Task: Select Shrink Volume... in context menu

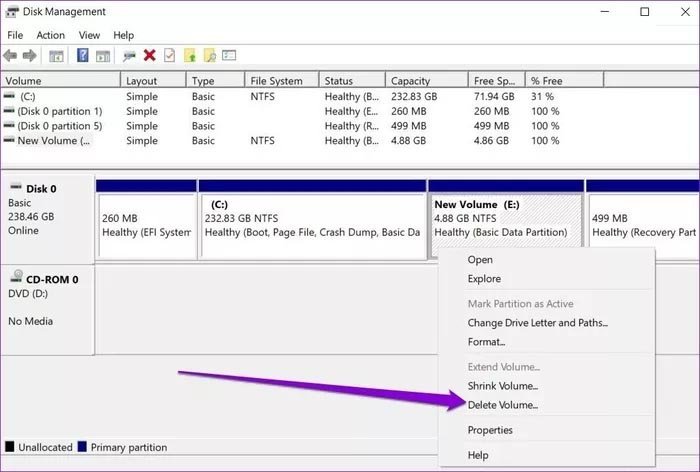Action: click(503, 386)
